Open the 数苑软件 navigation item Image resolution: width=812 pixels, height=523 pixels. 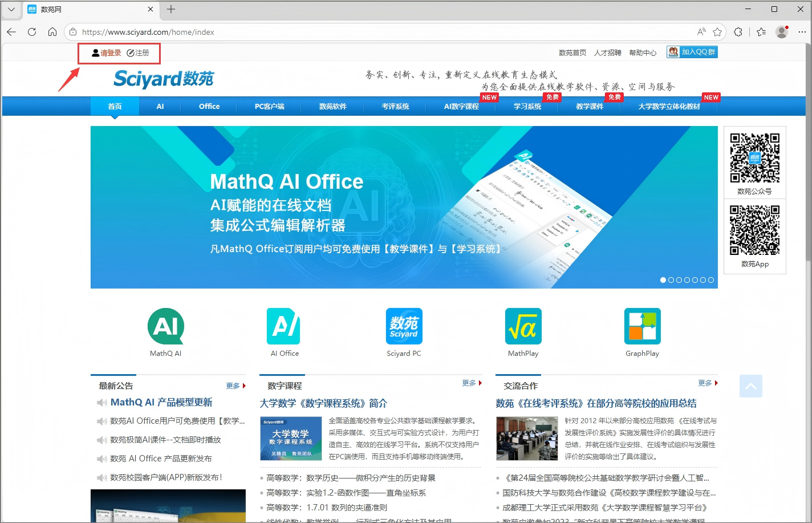333,106
